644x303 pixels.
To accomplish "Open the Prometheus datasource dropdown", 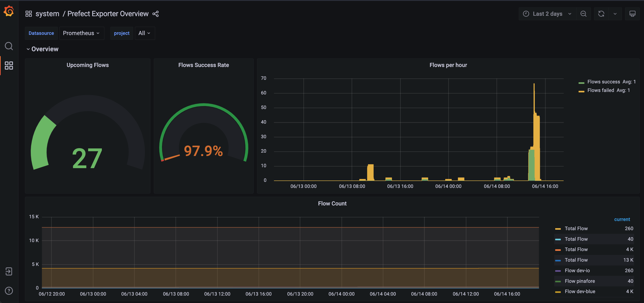I will 81,33.
